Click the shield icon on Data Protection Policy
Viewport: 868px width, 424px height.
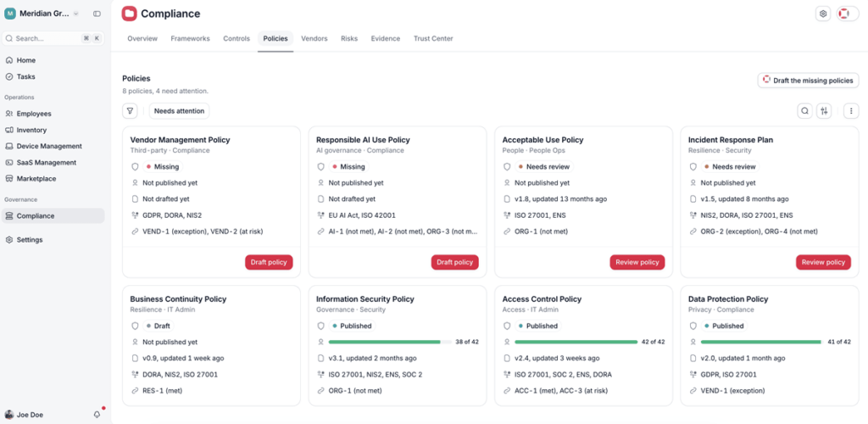pyautogui.click(x=693, y=326)
